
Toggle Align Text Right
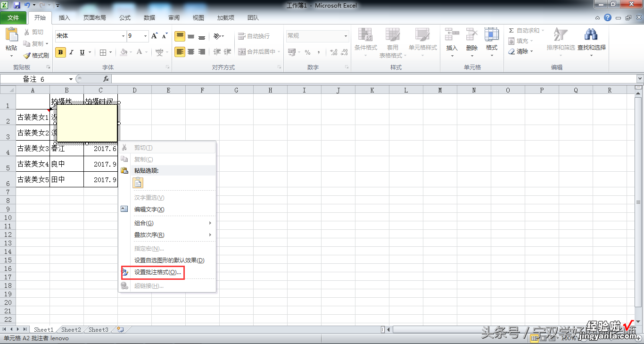(x=202, y=52)
